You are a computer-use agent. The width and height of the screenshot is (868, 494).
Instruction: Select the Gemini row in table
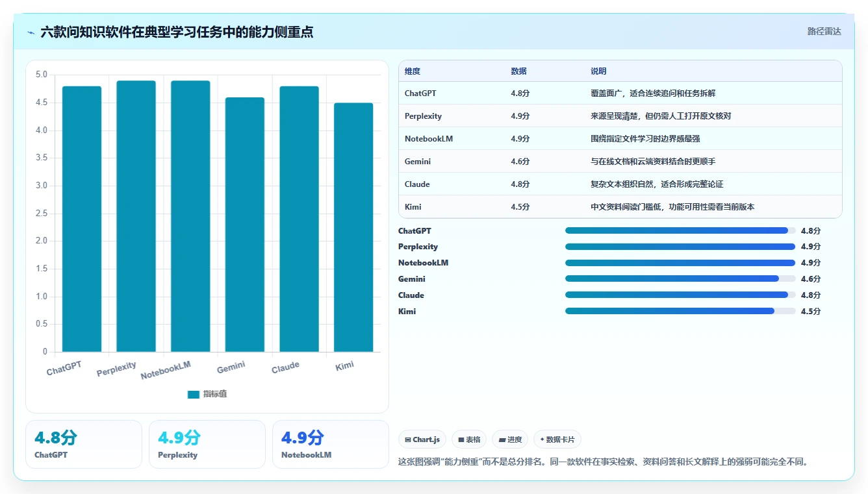(x=620, y=162)
